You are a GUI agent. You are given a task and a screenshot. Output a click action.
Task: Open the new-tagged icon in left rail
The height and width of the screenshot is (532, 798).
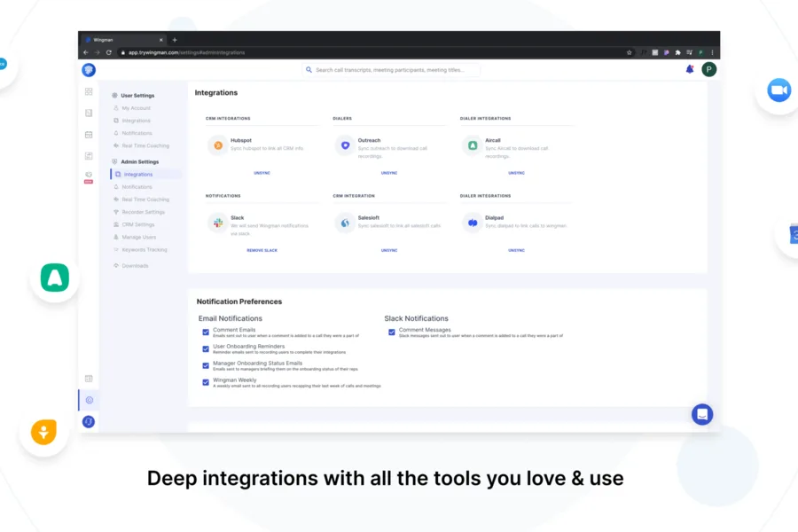point(89,176)
